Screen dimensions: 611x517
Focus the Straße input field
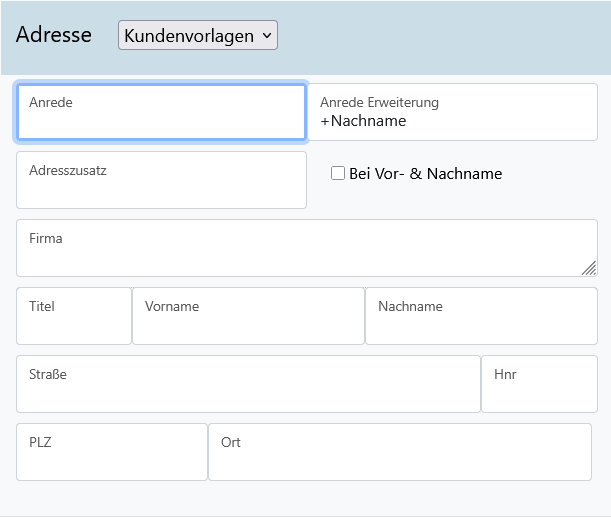(248, 392)
